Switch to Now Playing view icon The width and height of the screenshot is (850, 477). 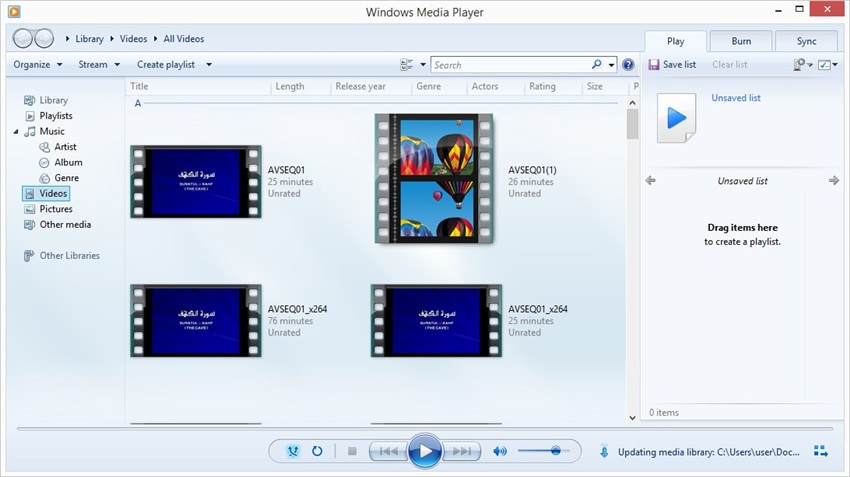(821, 451)
